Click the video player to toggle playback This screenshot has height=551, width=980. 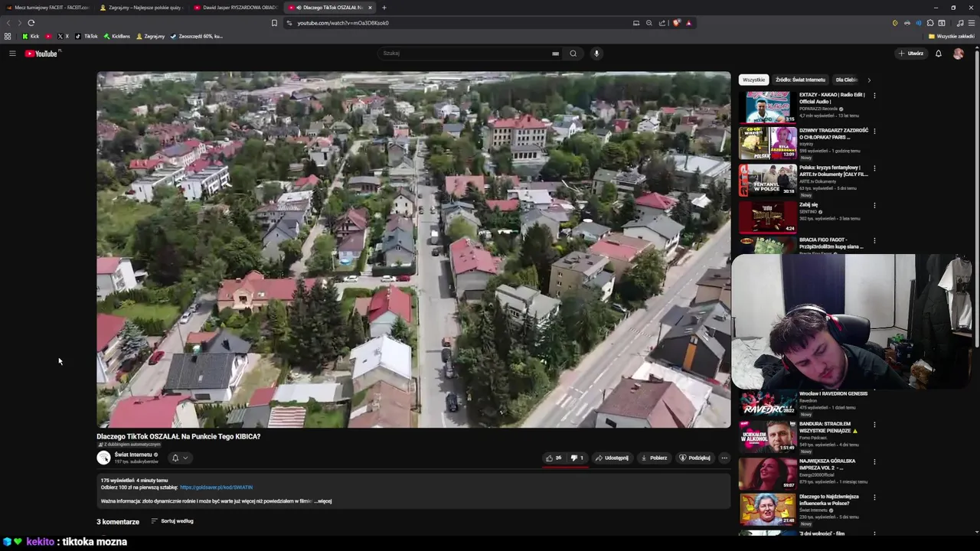click(x=413, y=249)
